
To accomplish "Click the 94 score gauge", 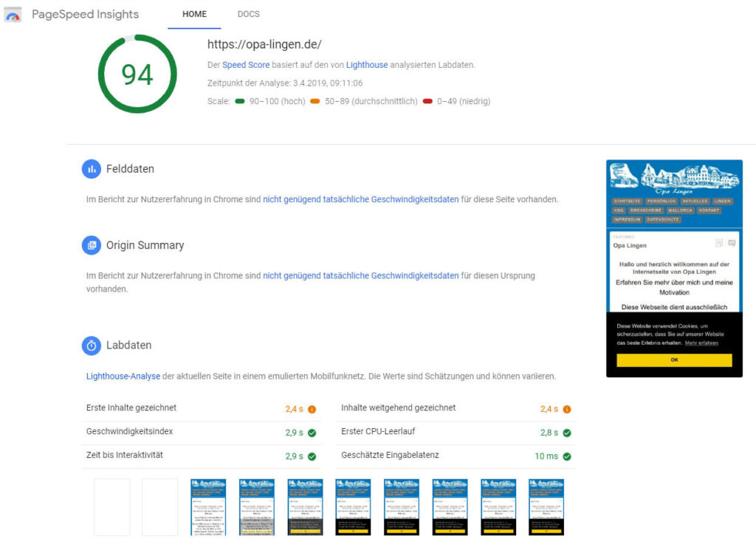I will [x=137, y=74].
